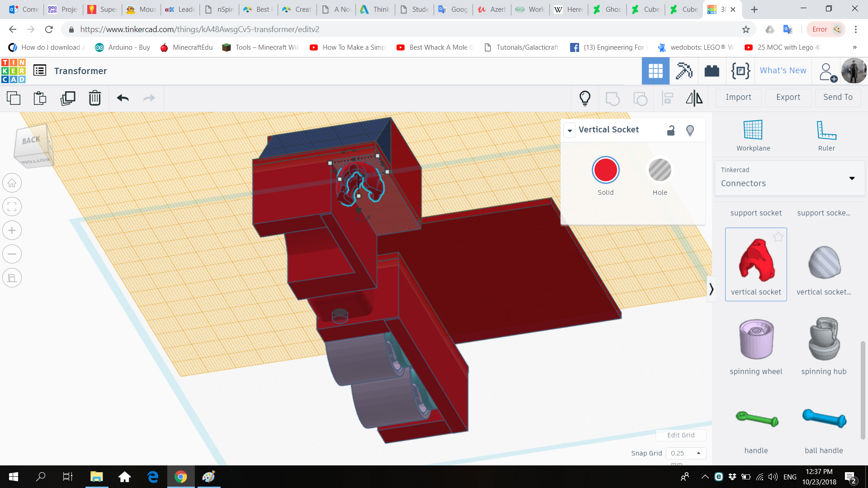Viewport: 868px width, 488px height.
Task: Click the Edit Grid button
Action: (x=681, y=435)
